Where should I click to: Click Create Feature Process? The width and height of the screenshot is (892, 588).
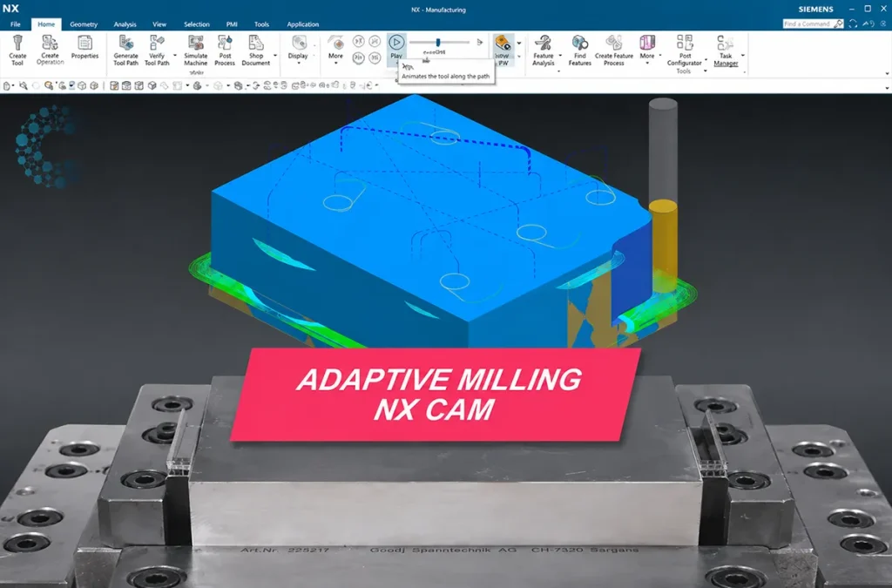tap(614, 50)
